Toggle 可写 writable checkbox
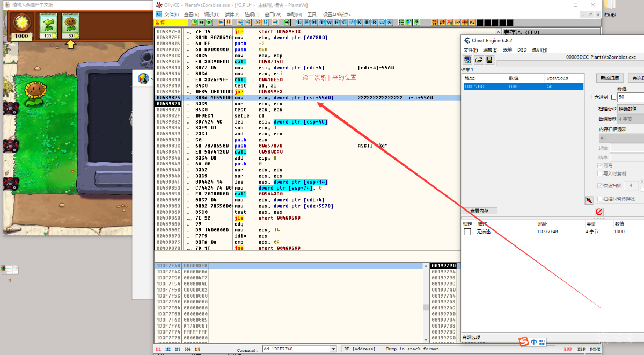 (x=600, y=165)
